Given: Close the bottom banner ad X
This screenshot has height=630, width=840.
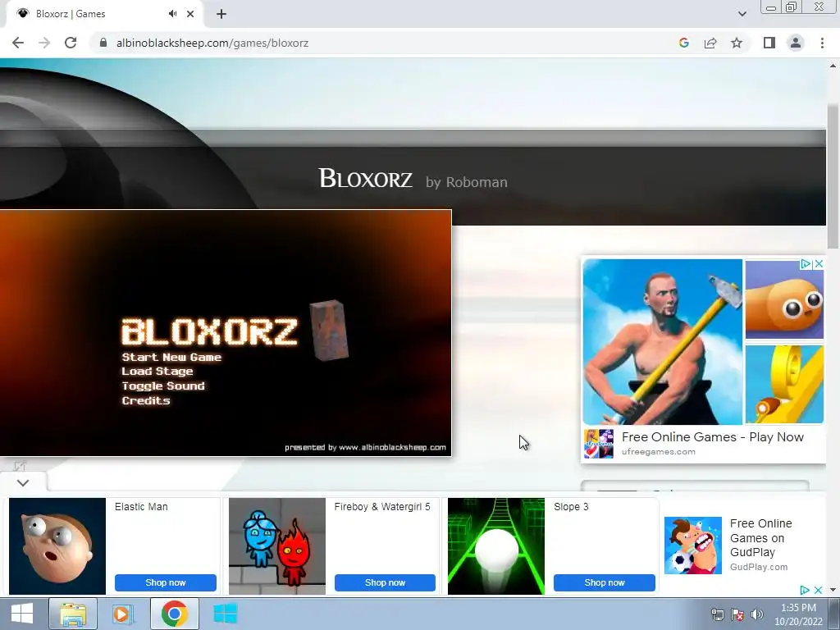Looking at the screenshot, I should coord(818,590).
